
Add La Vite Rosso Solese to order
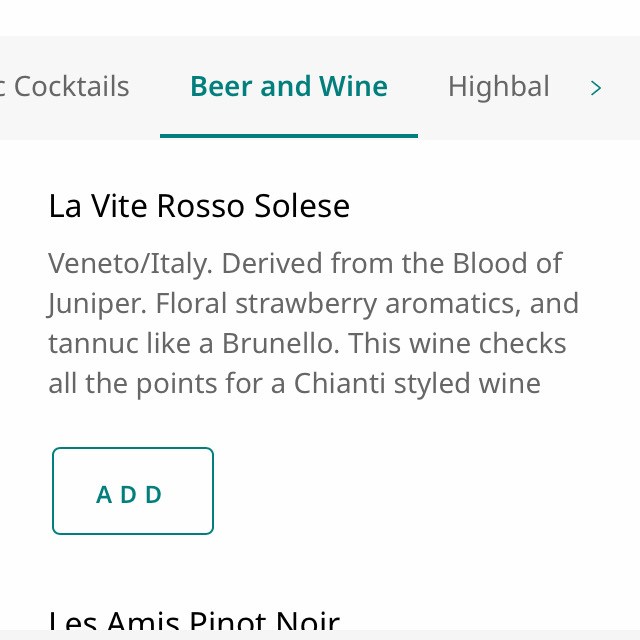click(133, 491)
